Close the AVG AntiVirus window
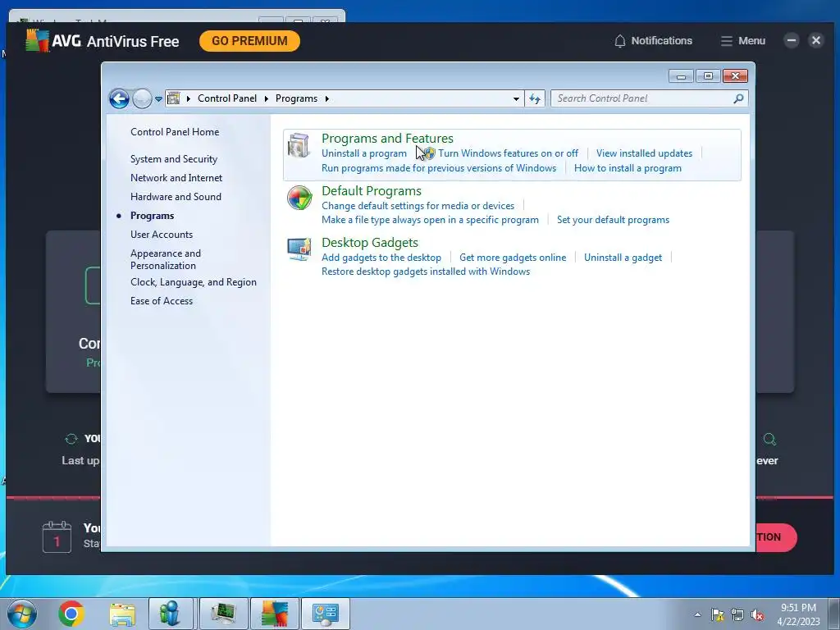Viewport: 840px width, 630px height. click(x=816, y=40)
